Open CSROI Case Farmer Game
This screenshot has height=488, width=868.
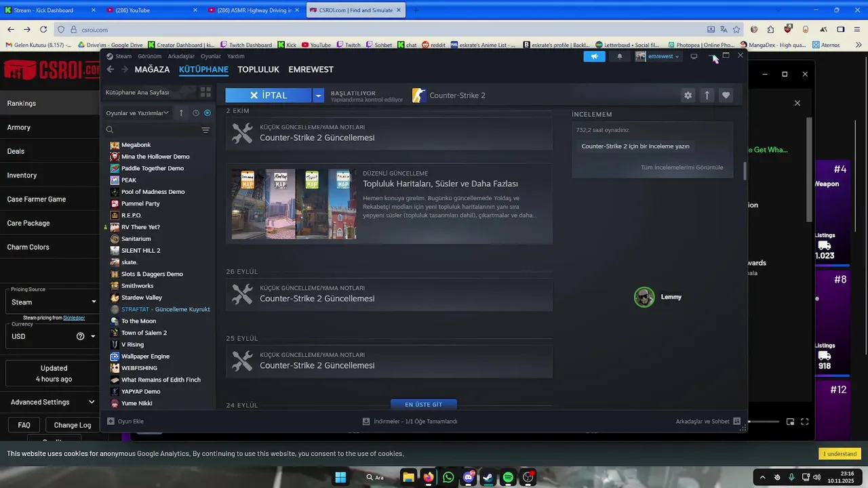click(37, 199)
